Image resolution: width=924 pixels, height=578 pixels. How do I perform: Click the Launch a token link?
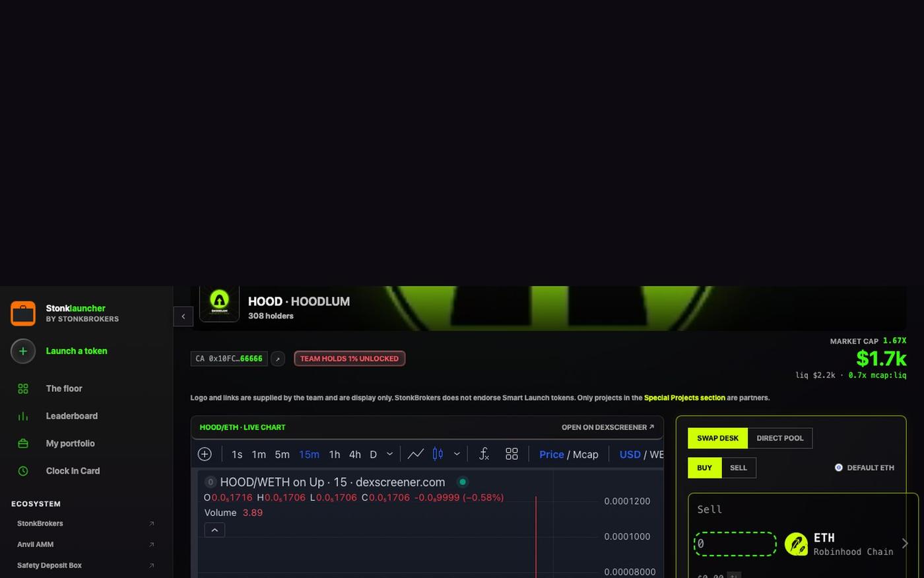pyautogui.click(x=77, y=351)
